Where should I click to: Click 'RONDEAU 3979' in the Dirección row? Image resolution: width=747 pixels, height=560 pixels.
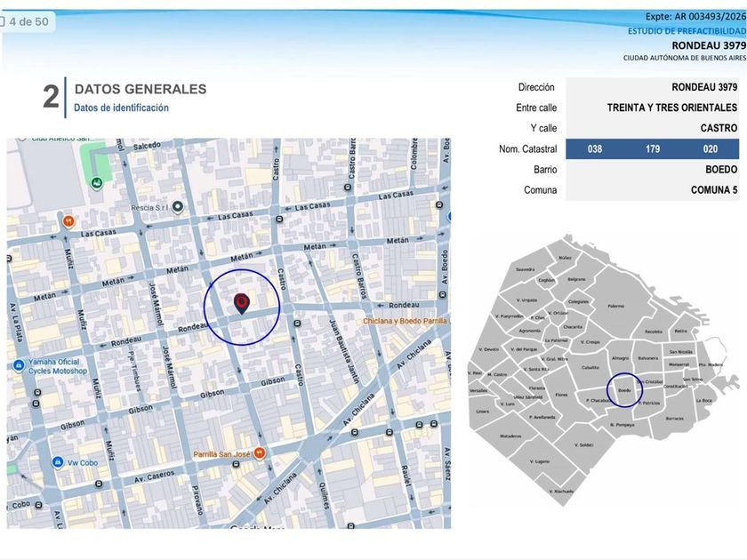(x=704, y=87)
